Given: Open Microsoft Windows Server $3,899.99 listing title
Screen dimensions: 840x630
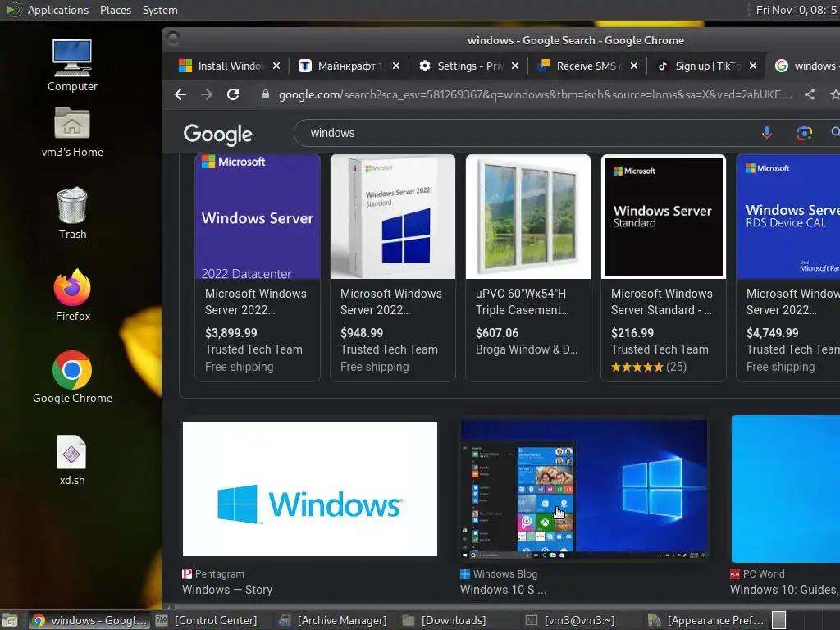Looking at the screenshot, I should pyautogui.click(x=256, y=302).
